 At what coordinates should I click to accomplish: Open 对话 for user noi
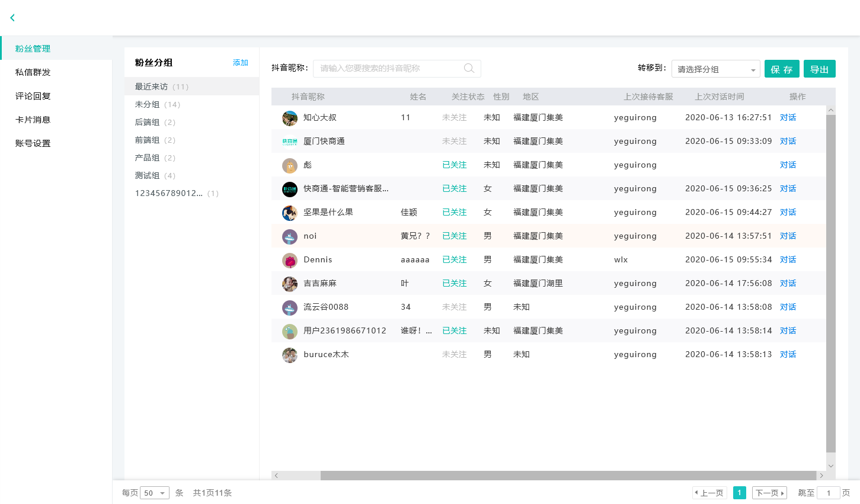(788, 236)
